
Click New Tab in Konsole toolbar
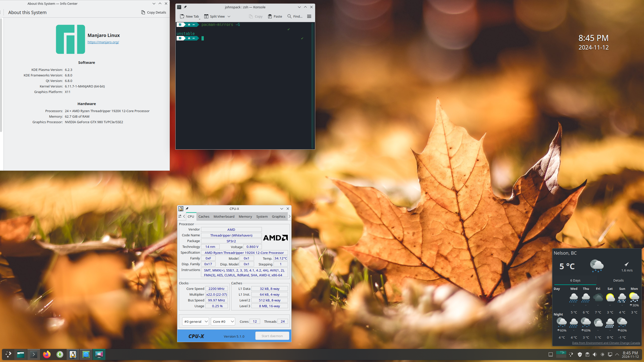[189, 16]
